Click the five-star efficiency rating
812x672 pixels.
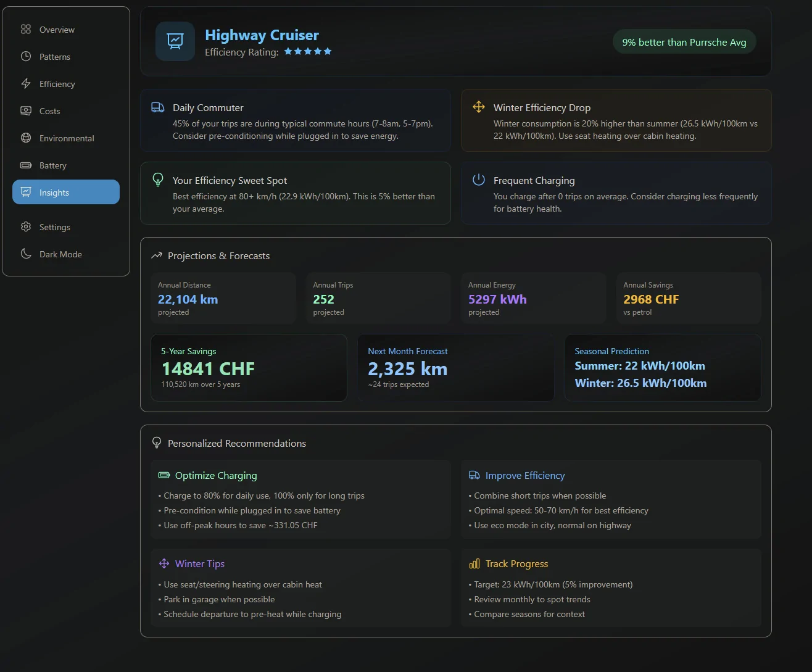point(308,52)
